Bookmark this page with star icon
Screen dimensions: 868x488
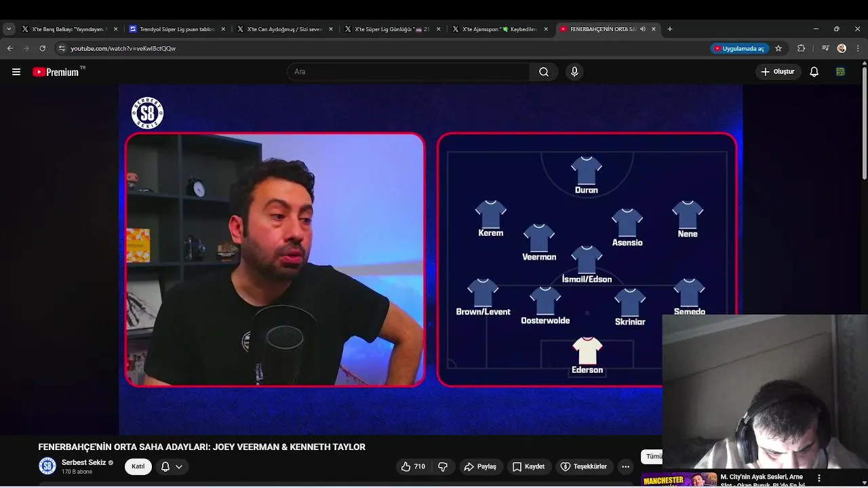pos(778,48)
